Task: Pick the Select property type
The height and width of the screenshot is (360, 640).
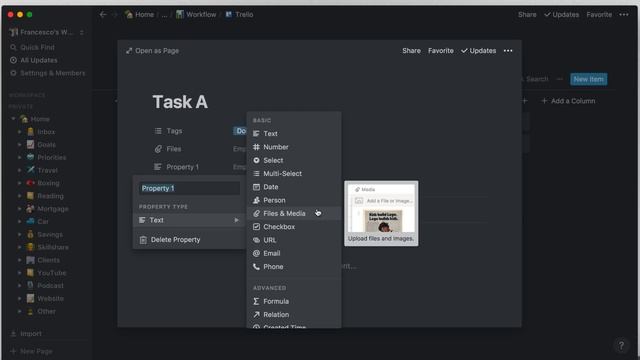Action: [x=294, y=160]
